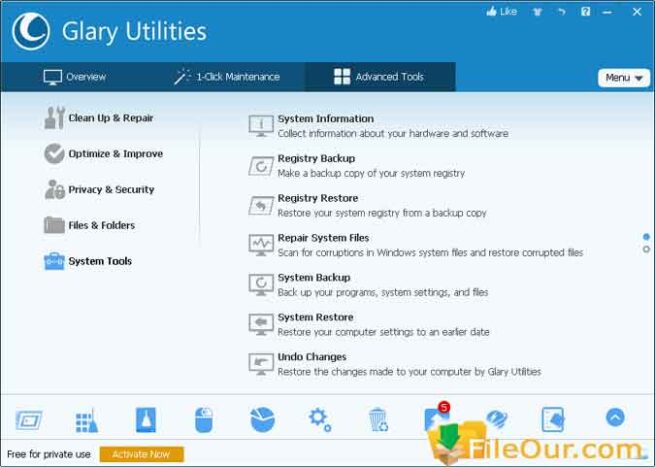Click the Privacy & Security lock icon

click(x=55, y=190)
